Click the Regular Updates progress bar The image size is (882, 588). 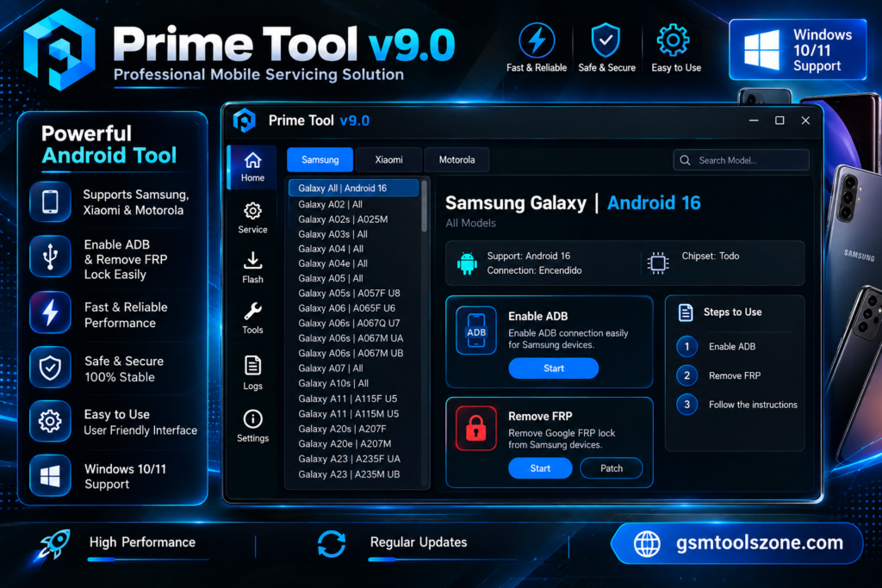pyautogui.click(x=442, y=560)
